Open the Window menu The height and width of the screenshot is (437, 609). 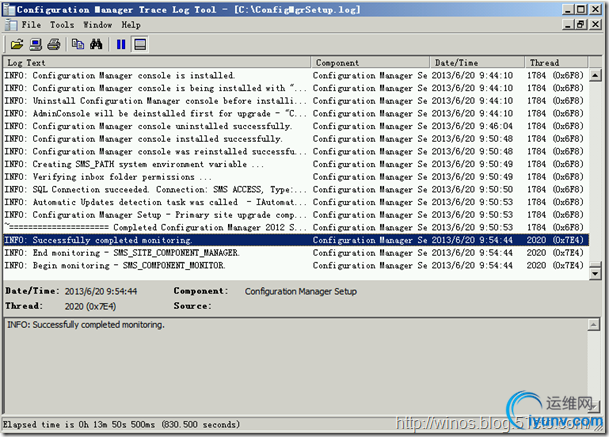(x=97, y=25)
